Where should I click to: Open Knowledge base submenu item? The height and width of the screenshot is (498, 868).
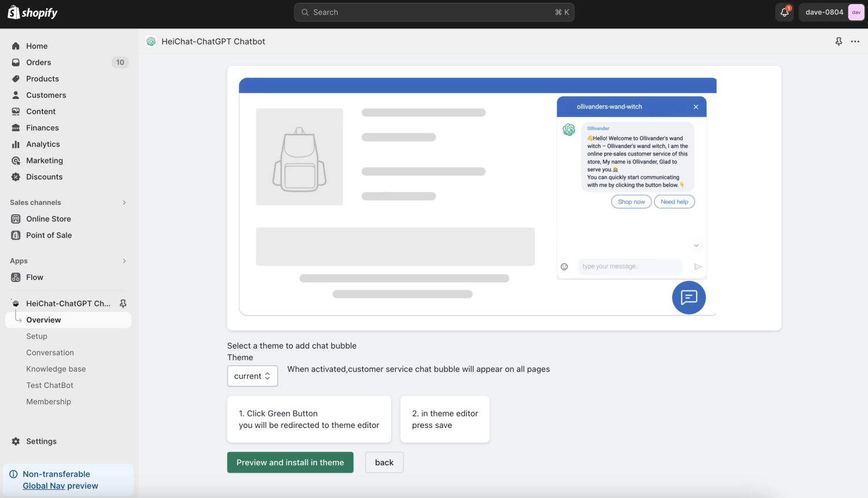pyautogui.click(x=56, y=369)
